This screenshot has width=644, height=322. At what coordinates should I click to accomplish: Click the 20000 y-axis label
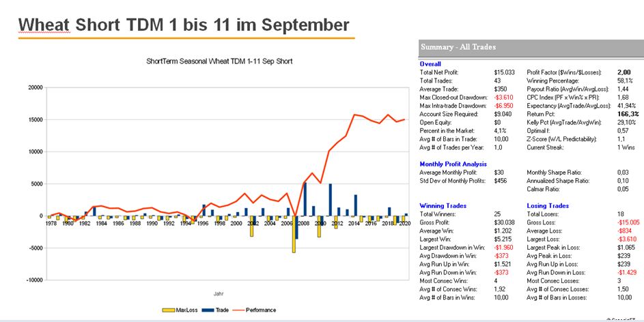click(36, 87)
